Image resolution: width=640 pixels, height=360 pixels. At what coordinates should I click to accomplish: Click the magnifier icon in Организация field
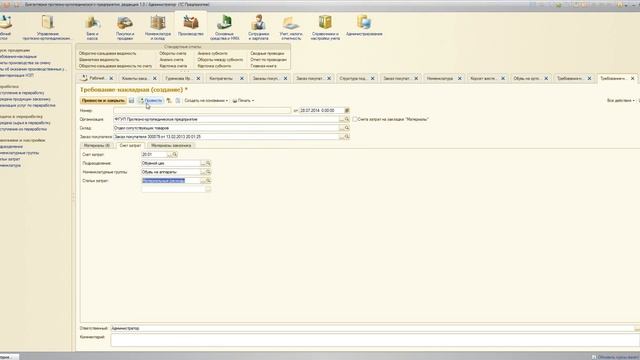coord(347,119)
